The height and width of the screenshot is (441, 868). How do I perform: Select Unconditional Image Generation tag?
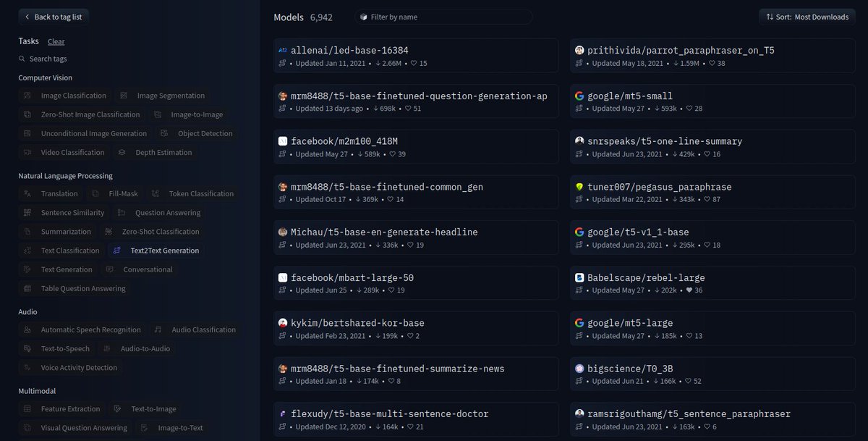pyautogui.click(x=85, y=133)
